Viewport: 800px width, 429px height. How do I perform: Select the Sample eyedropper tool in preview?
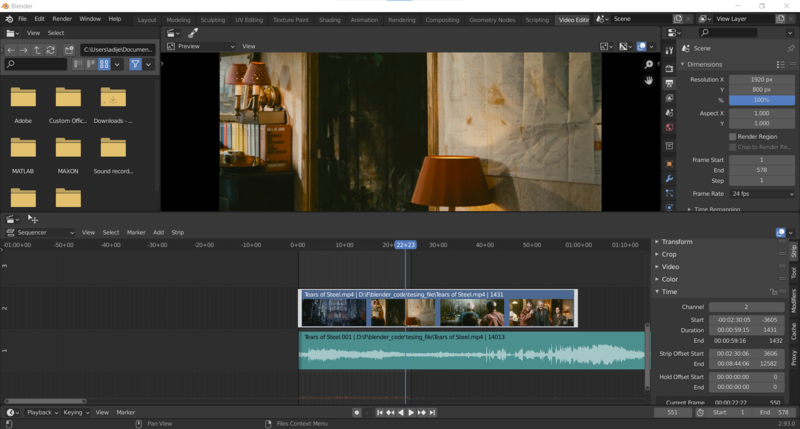[x=193, y=32]
